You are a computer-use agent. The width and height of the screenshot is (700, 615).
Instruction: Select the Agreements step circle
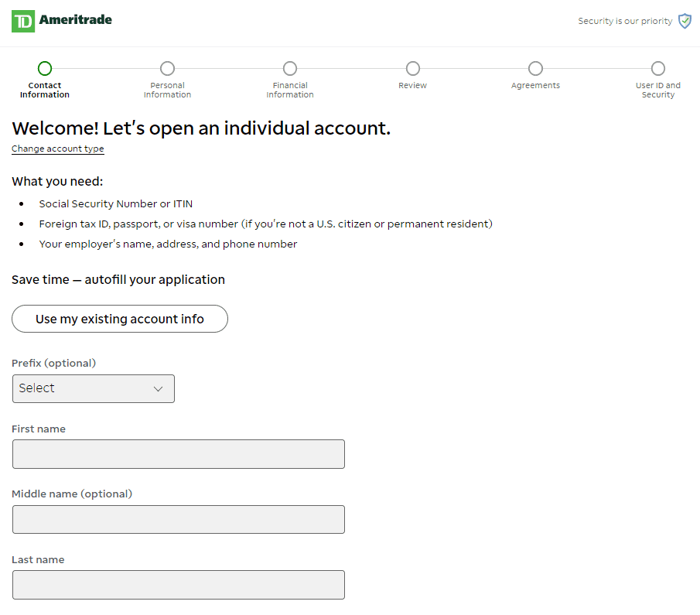point(536,68)
